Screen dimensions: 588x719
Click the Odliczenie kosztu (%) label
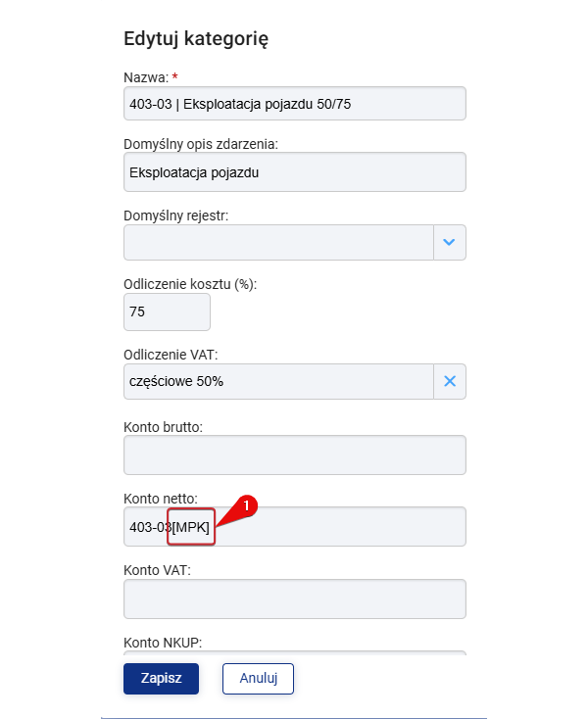tap(190, 284)
